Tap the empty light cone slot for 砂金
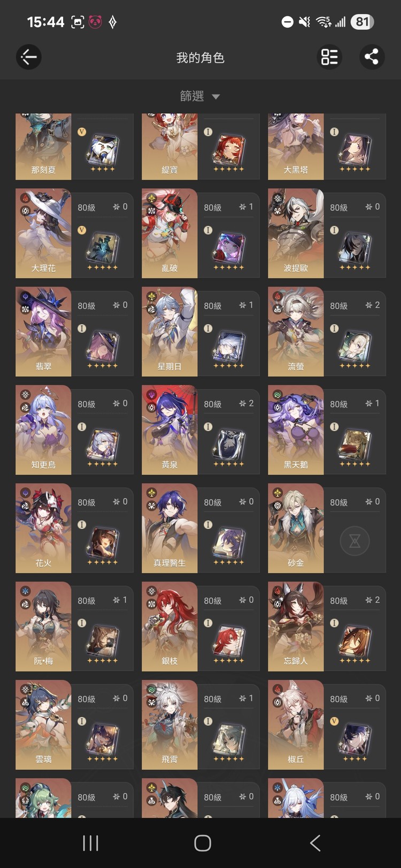Screen dimensions: 401x868 tap(354, 541)
